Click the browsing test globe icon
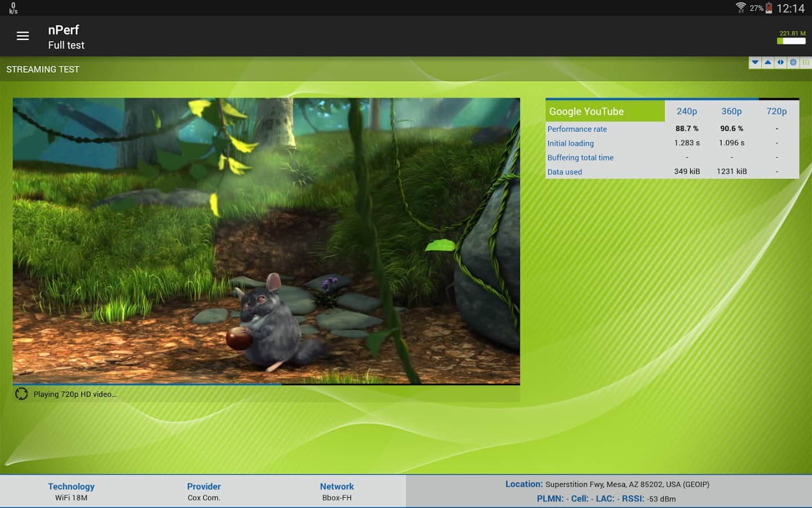Screen dimensions: 812x508 [x=793, y=63]
